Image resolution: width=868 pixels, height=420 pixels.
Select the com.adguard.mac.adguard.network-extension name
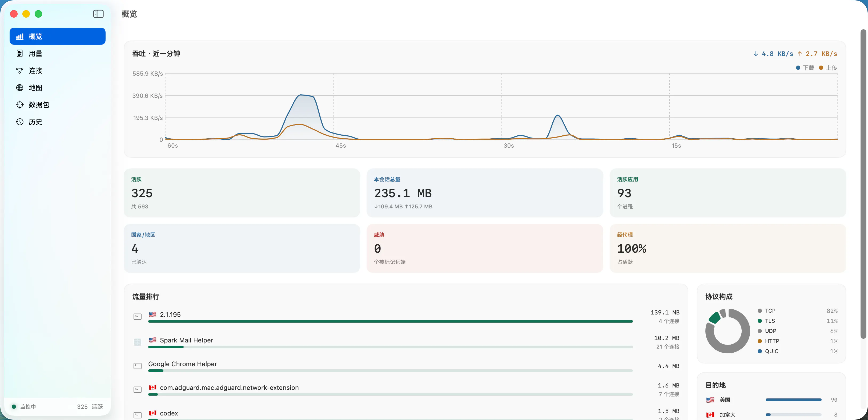tap(229, 388)
